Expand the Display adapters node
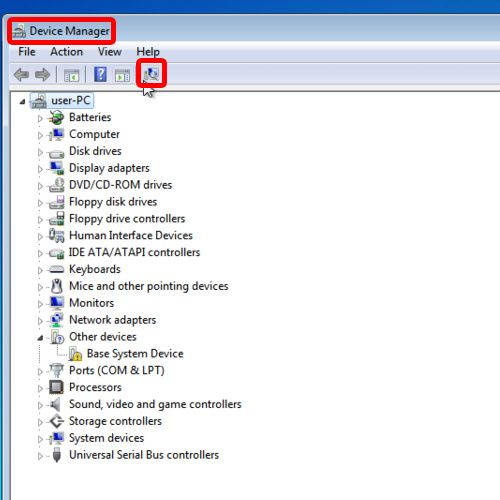 (40, 169)
